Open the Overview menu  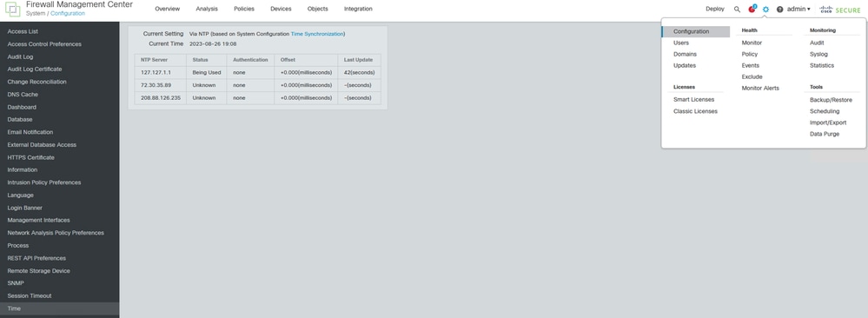click(167, 9)
